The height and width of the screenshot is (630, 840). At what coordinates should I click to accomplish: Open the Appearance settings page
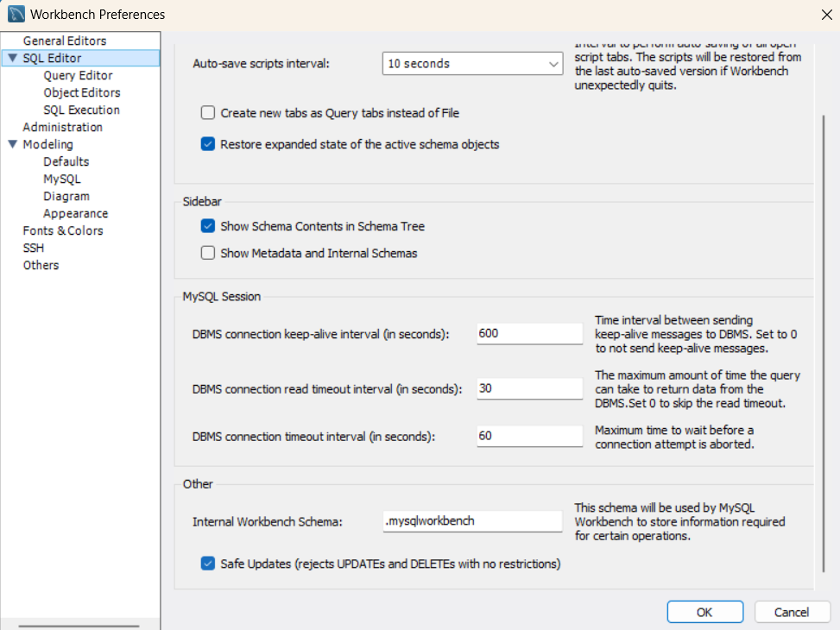pyautogui.click(x=75, y=213)
